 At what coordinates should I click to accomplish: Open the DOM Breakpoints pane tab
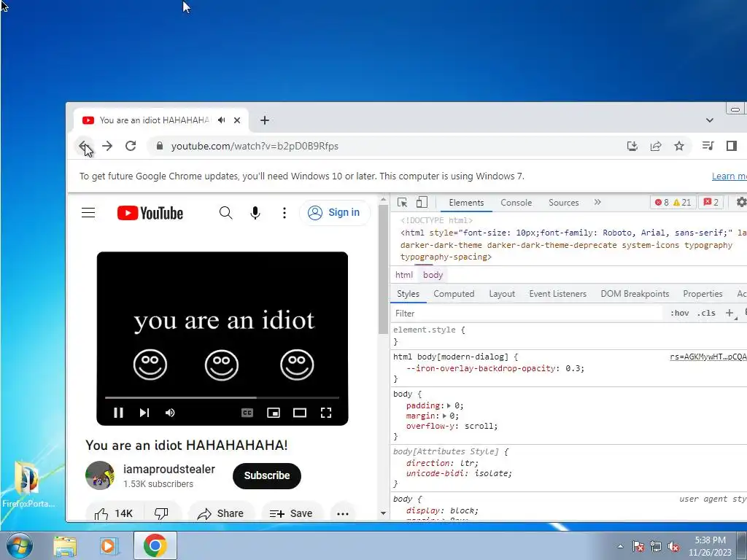point(635,294)
